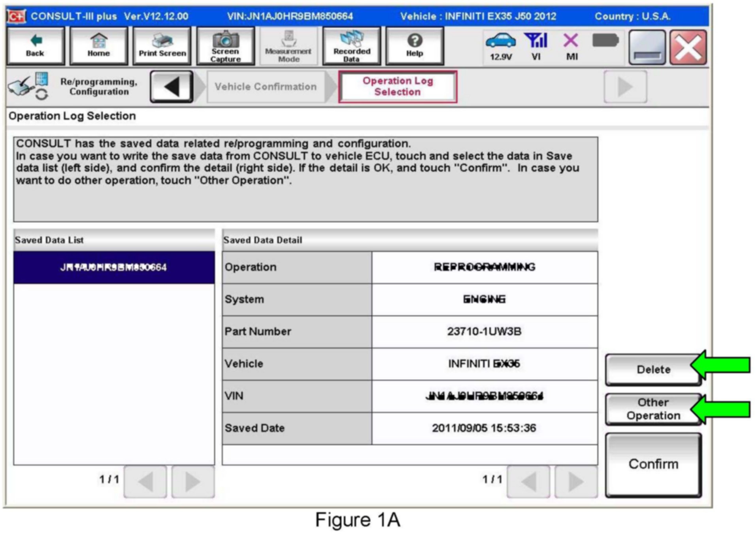756x549 pixels.
Task: Click the Part Number value 23710-1UW3B
Action: pos(484,332)
